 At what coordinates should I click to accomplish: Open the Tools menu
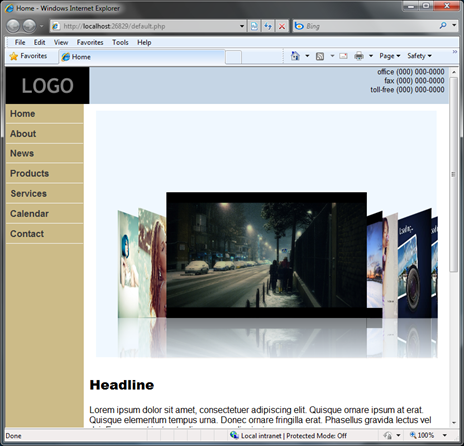coord(120,42)
